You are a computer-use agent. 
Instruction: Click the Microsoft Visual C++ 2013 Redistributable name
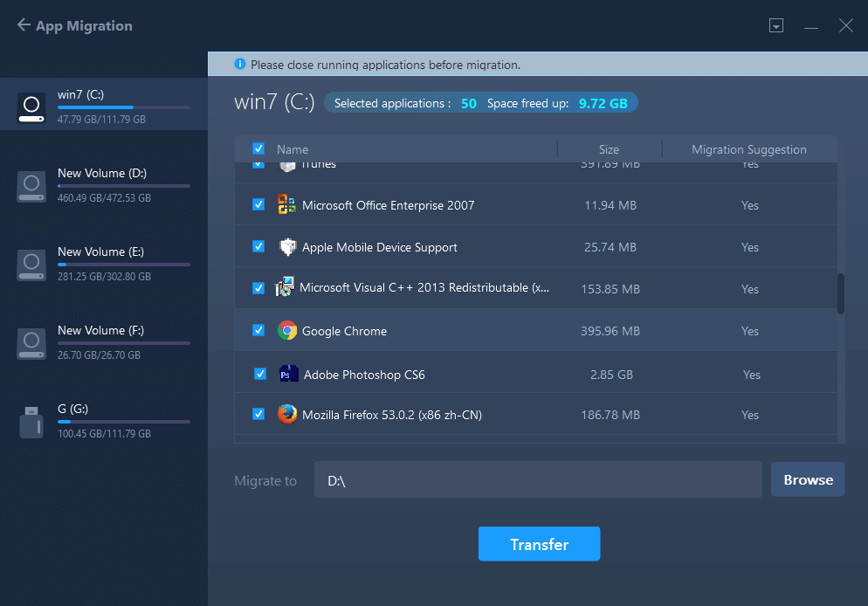click(424, 288)
